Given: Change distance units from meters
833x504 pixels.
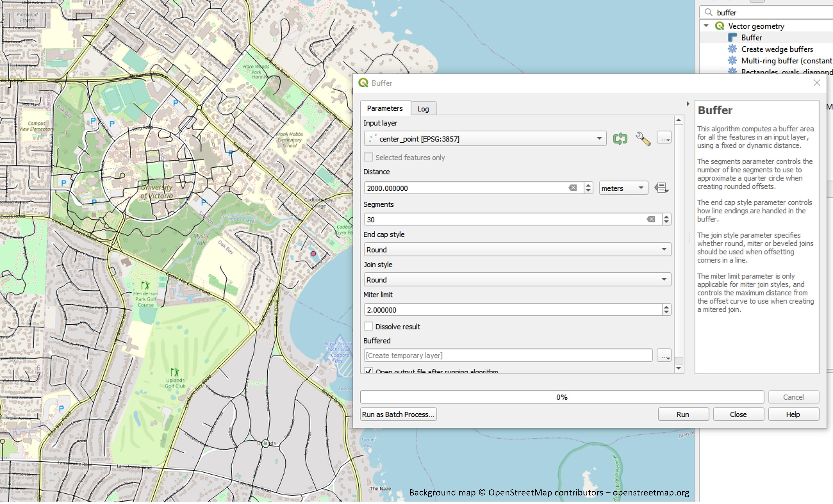Looking at the screenshot, I should [x=623, y=188].
